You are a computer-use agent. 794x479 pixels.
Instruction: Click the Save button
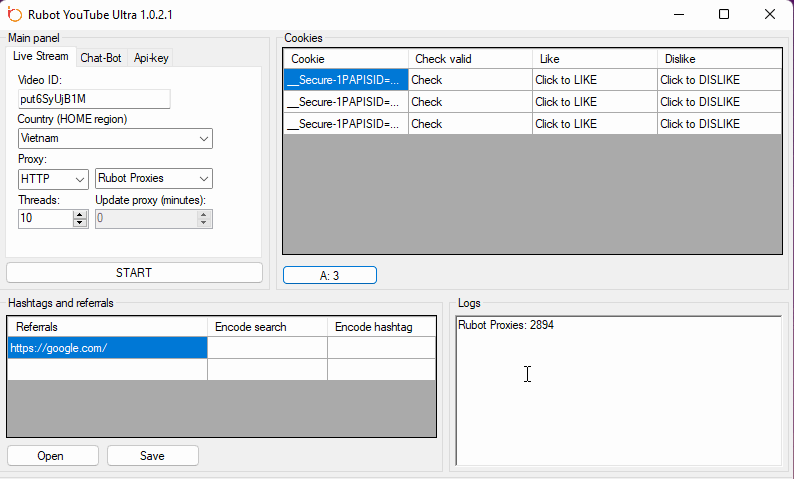point(152,456)
